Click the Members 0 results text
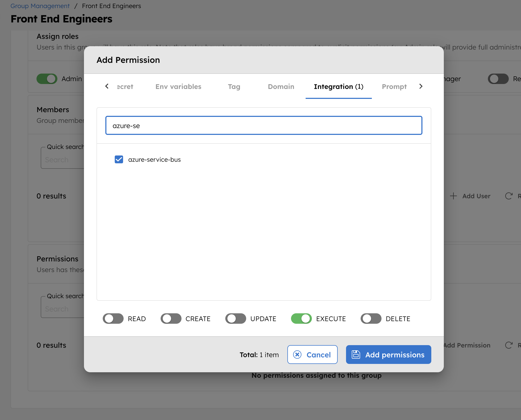This screenshot has width=521, height=420. (x=51, y=196)
